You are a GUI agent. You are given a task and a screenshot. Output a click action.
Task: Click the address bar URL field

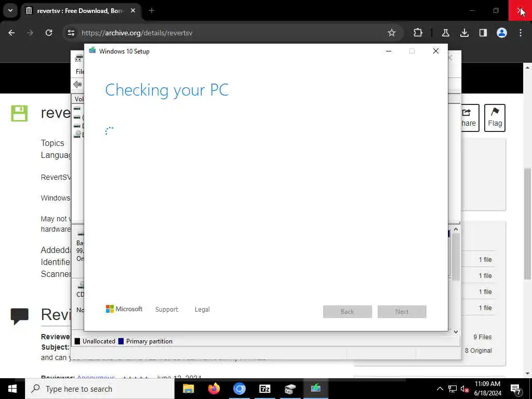[232, 33]
